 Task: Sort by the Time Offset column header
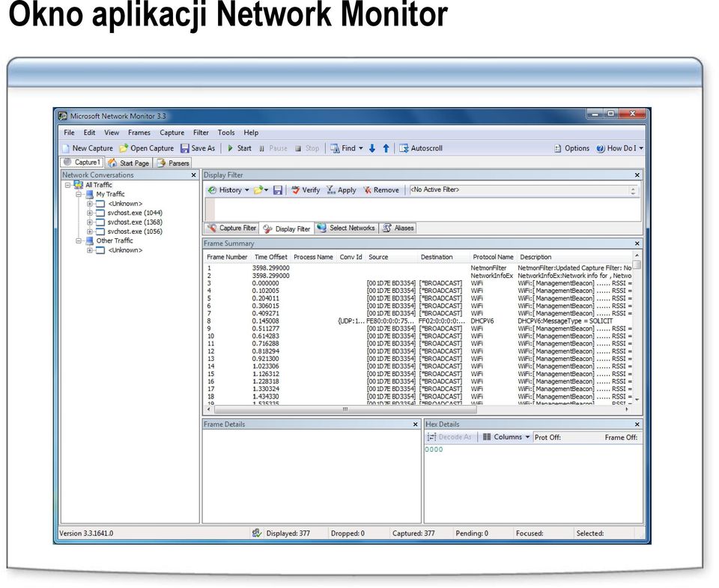pyautogui.click(x=270, y=257)
